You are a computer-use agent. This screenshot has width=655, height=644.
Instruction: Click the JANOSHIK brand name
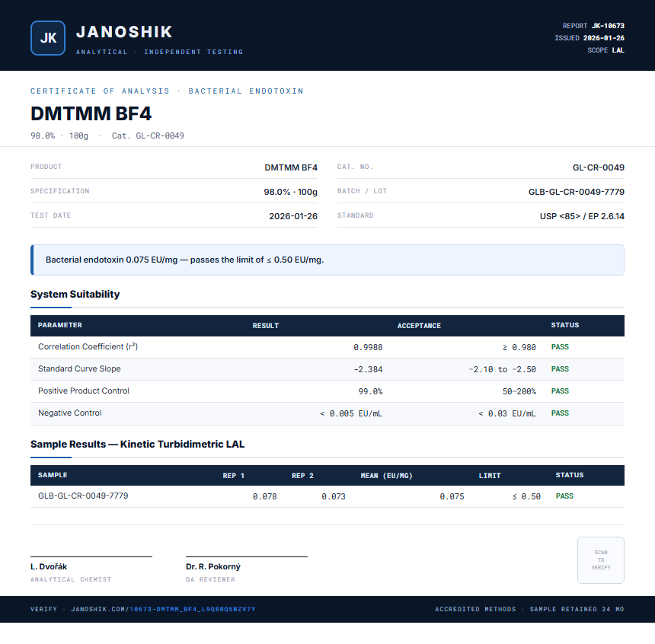pos(124,32)
